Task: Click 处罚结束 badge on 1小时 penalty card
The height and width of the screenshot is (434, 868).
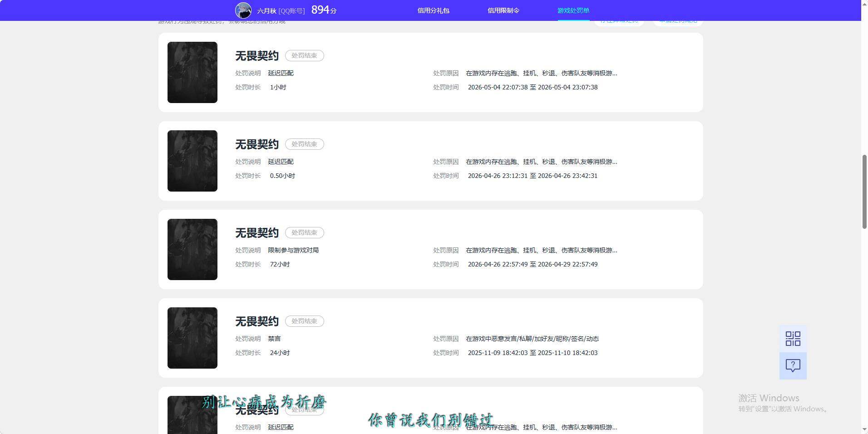Action: 304,55
